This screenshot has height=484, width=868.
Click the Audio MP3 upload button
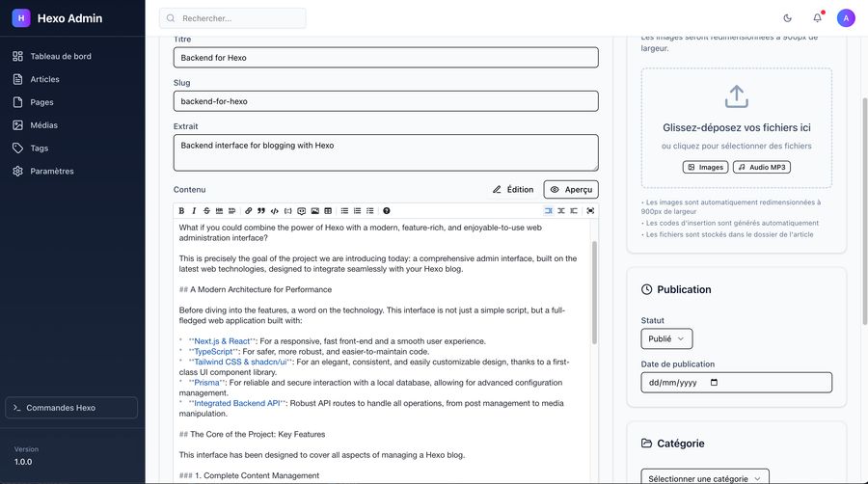tap(762, 167)
